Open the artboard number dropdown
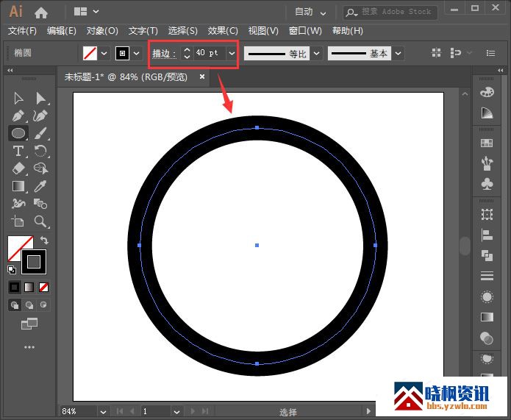 point(176,411)
